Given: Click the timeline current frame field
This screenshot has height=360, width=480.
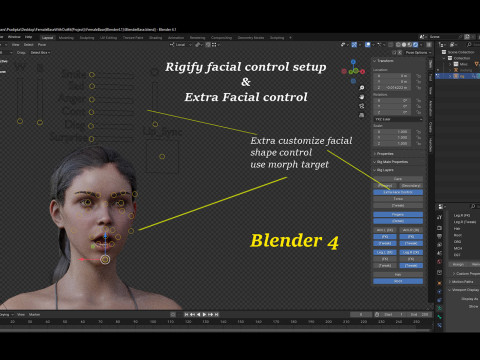Looking at the screenshot, I should pos(361,314).
